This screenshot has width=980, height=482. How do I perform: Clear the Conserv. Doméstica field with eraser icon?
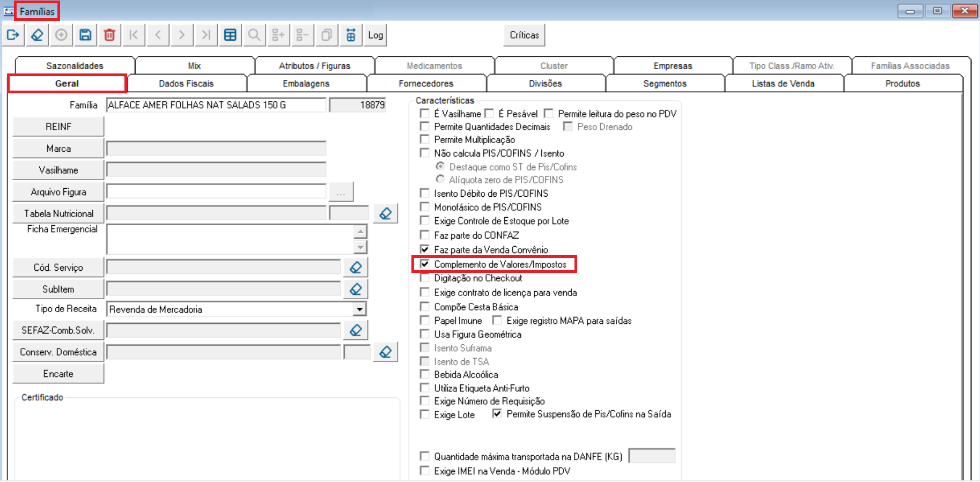(x=385, y=352)
